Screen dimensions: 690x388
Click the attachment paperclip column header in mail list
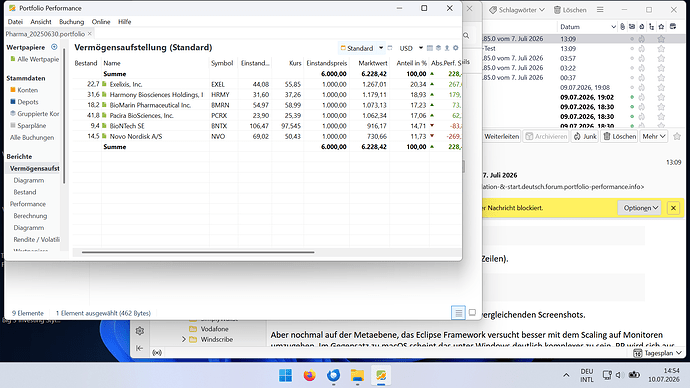pyautogui.click(x=622, y=27)
